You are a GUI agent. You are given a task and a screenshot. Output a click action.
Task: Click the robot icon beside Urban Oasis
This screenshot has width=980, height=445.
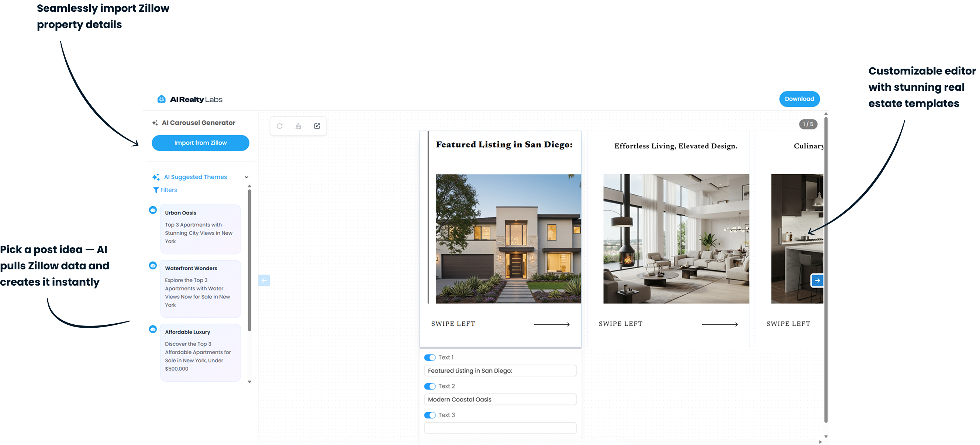[153, 210]
